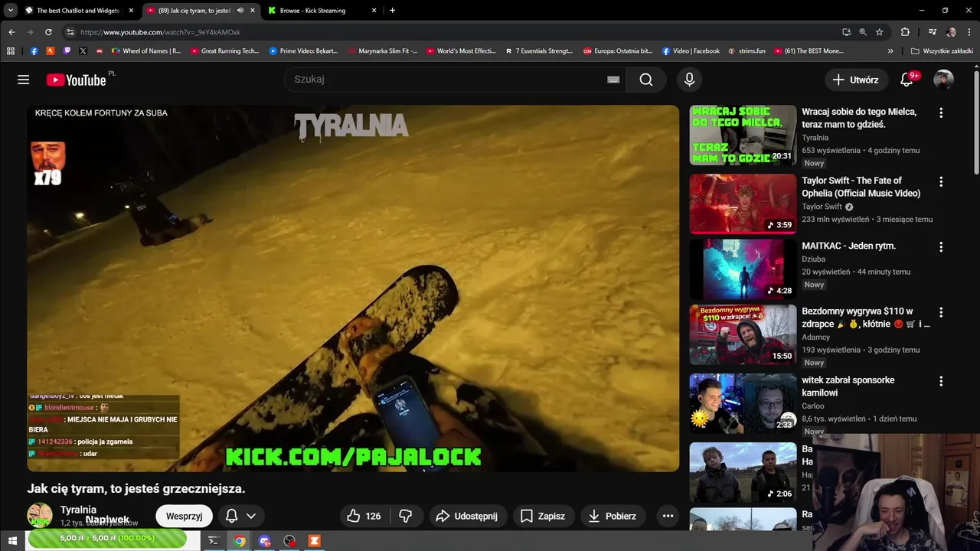The height and width of the screenshot is (551, 980).
Task: Open options for 'witek zabrał sponsorke' video
Action: point(941,381)
